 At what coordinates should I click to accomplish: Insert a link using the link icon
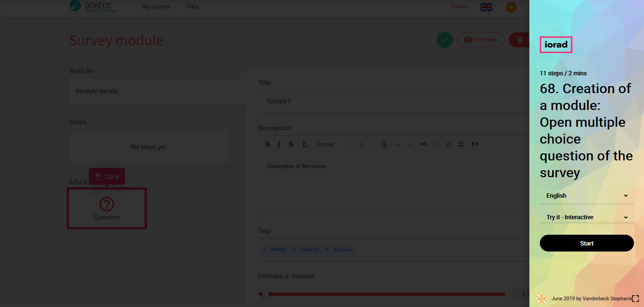(423, 144)
